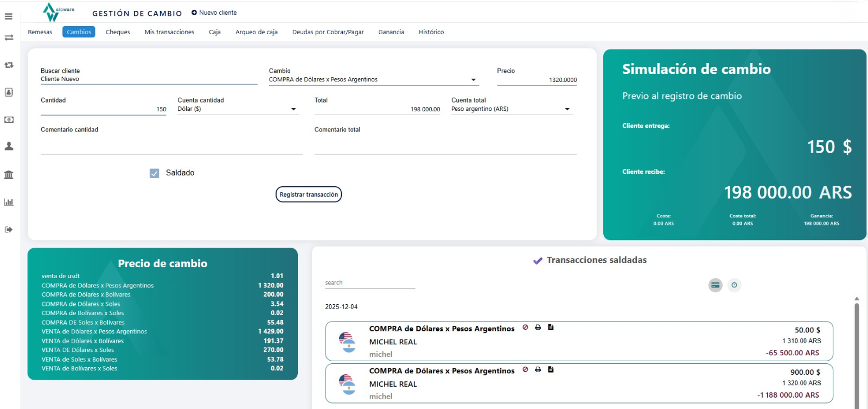Click the bank building sidebar icon
The height and width of the screenshot is (409, 868).
[x=9, y=174]
